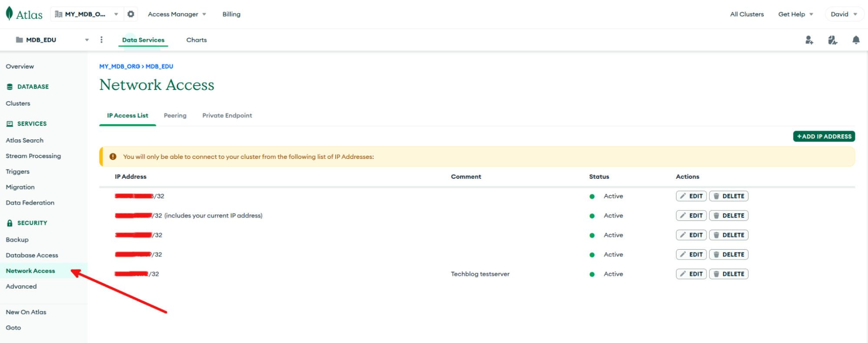This screenshot has height=343, width=868.
Task: Click status dot of Techblog testserver row
Action: click(x=592, y=274)
